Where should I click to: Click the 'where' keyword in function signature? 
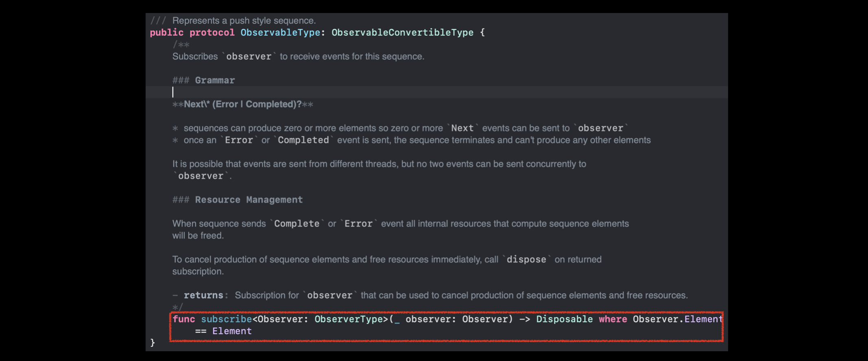pos(613,319)
